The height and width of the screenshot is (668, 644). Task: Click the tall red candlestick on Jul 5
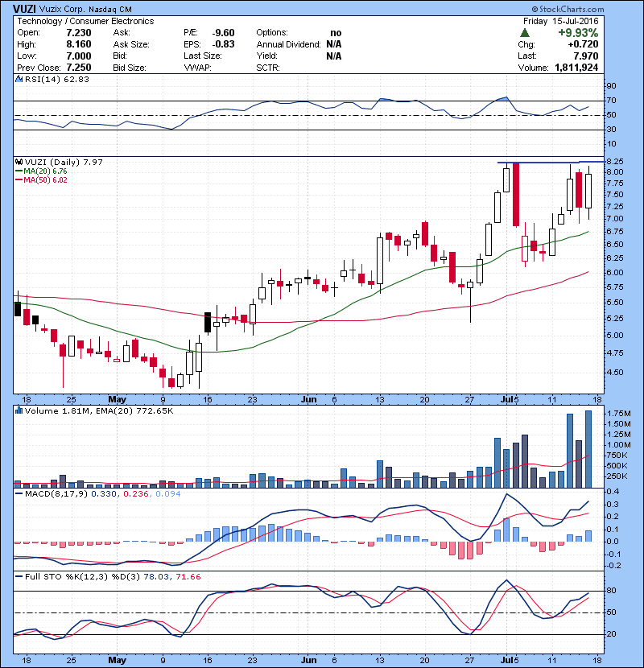[516, 194]
